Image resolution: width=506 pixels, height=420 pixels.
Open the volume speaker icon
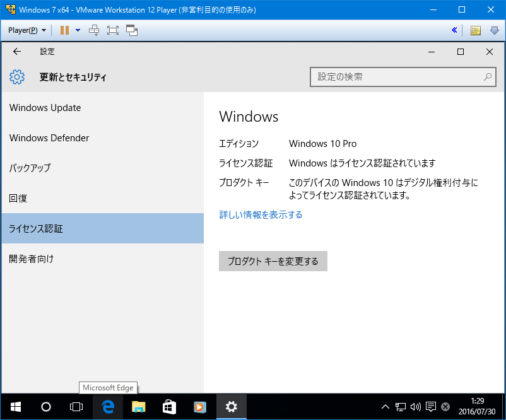pyautogui.click(x=416, y=407)
